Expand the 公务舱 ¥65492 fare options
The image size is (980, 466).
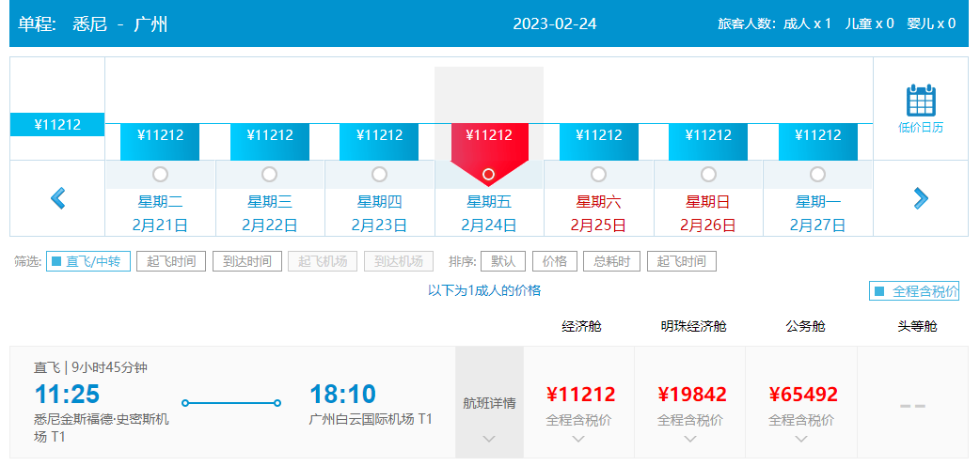(x=801, y=438)
